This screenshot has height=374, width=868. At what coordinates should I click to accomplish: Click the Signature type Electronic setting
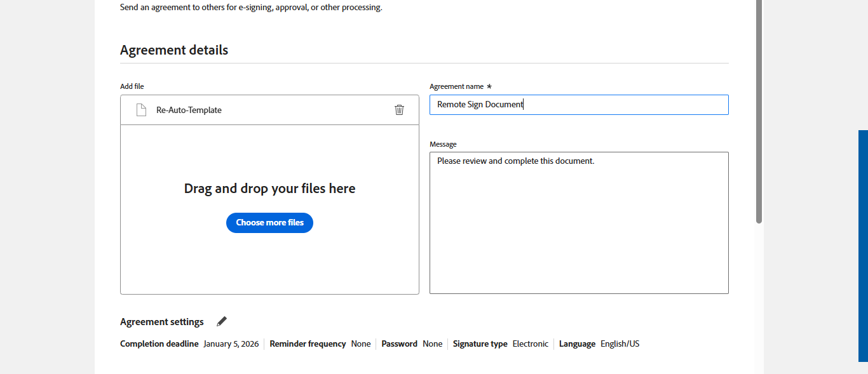pos(530,344)
